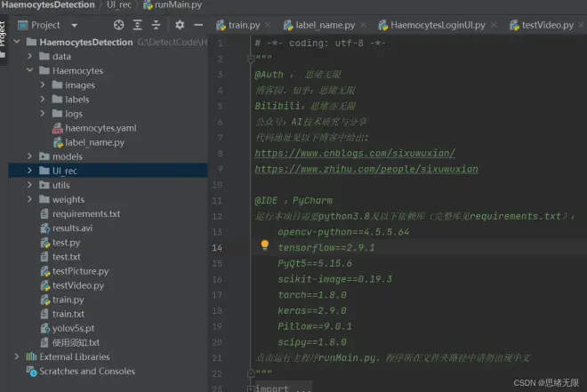Screen dimensions: 587x392
Task: Select yolov5s.pt file in project tree
Action: pyautogui.click(x=74, y=328)
